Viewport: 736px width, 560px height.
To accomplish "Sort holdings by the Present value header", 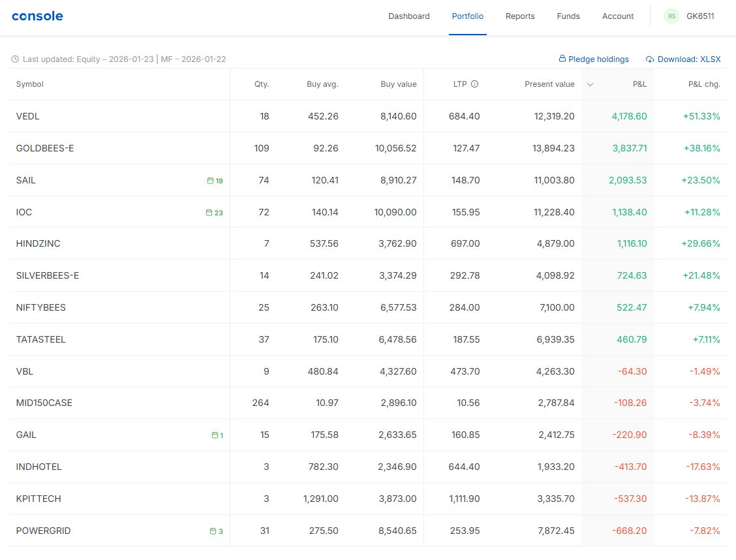I will tap(549, 84).
